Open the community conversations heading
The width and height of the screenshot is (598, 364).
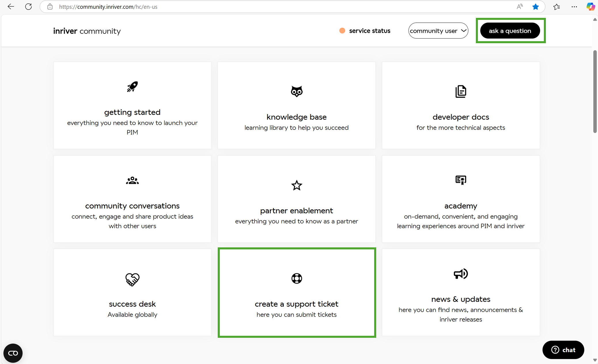pyautogui.click(x=132, y=206)
